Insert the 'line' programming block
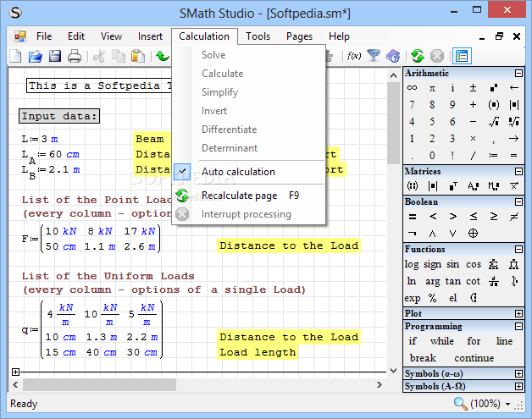 point(504,340)
